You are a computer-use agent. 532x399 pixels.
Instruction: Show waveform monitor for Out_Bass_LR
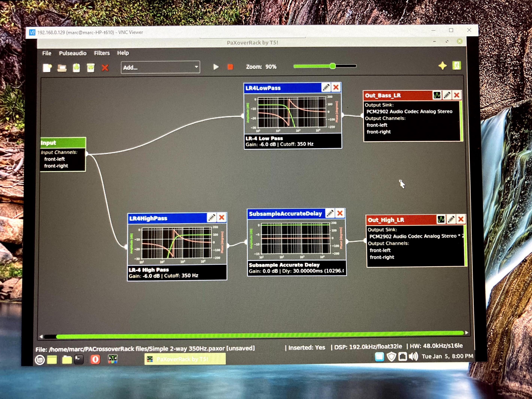437,95
